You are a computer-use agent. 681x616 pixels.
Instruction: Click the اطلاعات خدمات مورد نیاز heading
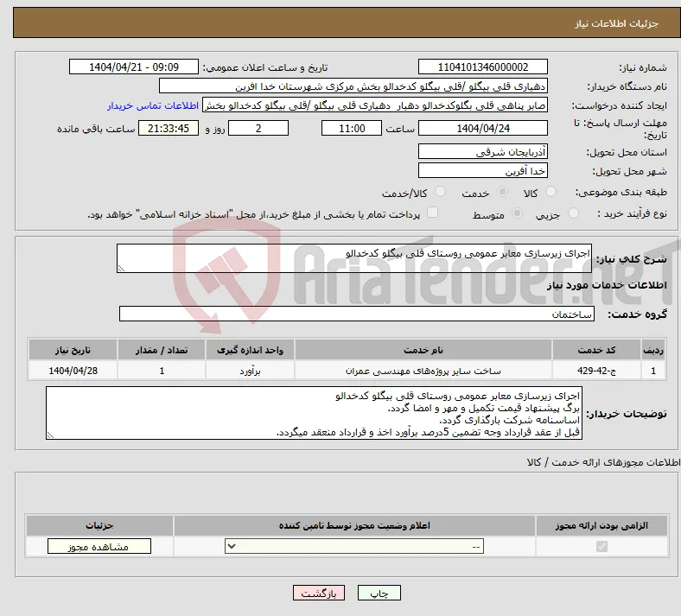coord(607,285)
